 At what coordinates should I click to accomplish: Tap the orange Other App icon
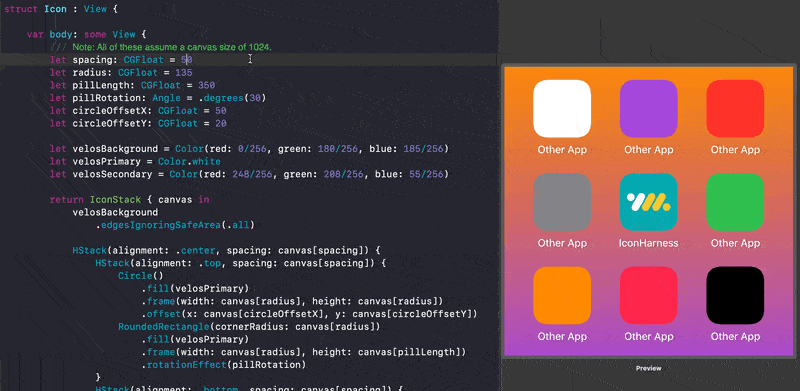(562, 295)
